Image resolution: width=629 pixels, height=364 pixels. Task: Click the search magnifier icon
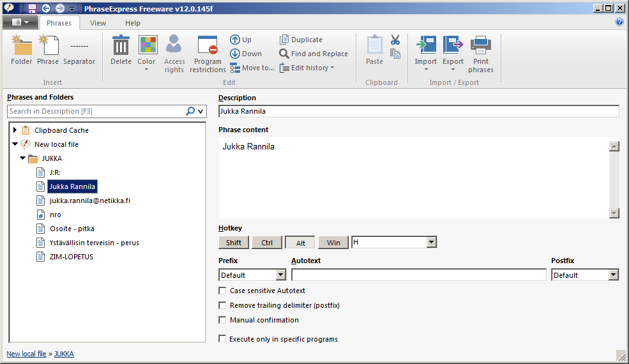[190, 111]
